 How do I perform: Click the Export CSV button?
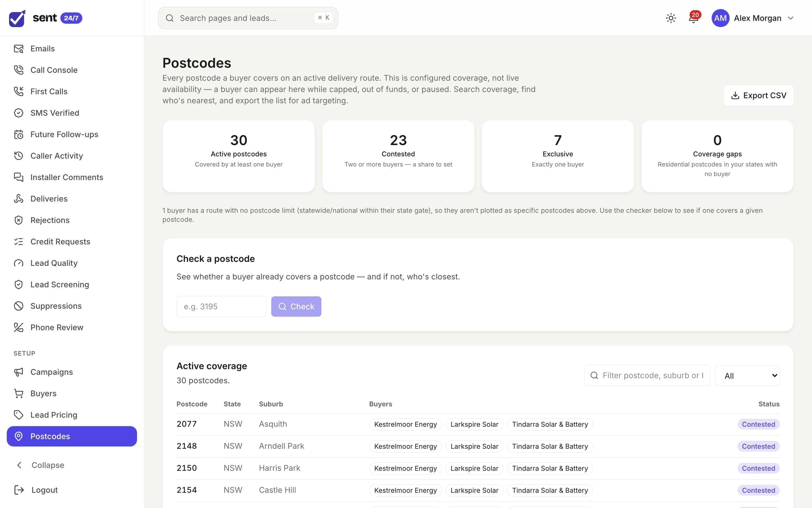pyautogui.click(x=758, y=95)
